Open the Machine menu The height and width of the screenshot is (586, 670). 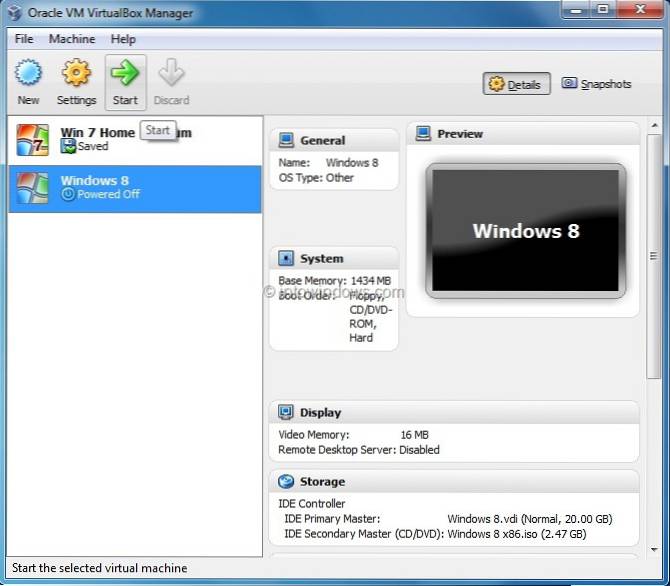(72, 39)
